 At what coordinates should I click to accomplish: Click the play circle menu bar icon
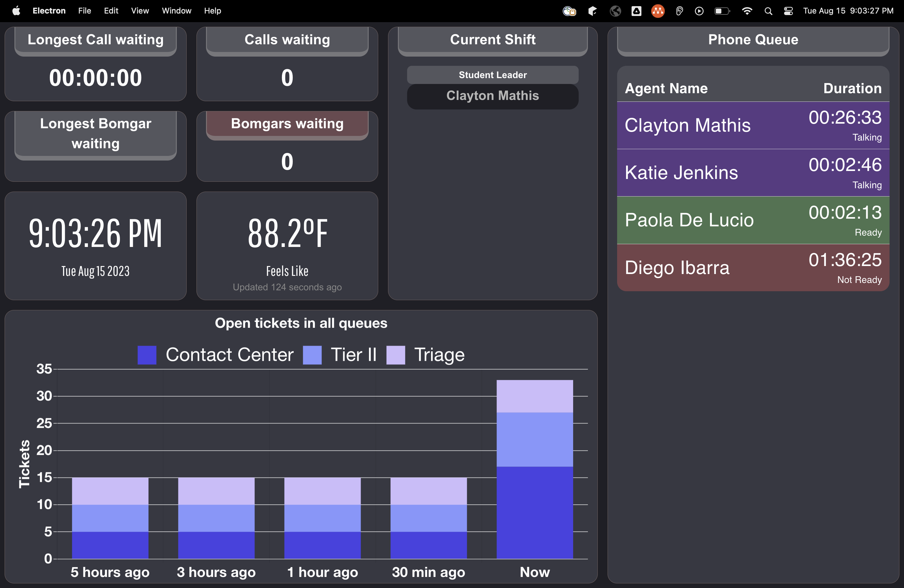click(699, 11)
